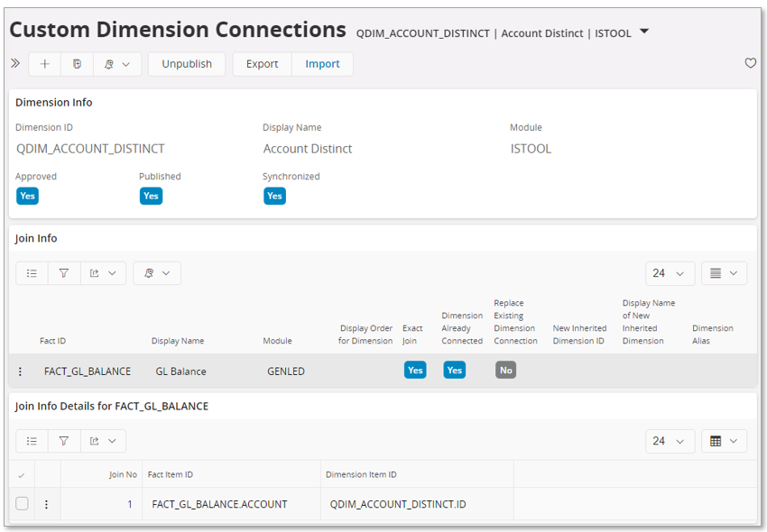Check the checkbox for Join No 1 row
Image resolution: width=767 pixels, height=532 pixels.
pyautogui.click(x=22, y=504)
